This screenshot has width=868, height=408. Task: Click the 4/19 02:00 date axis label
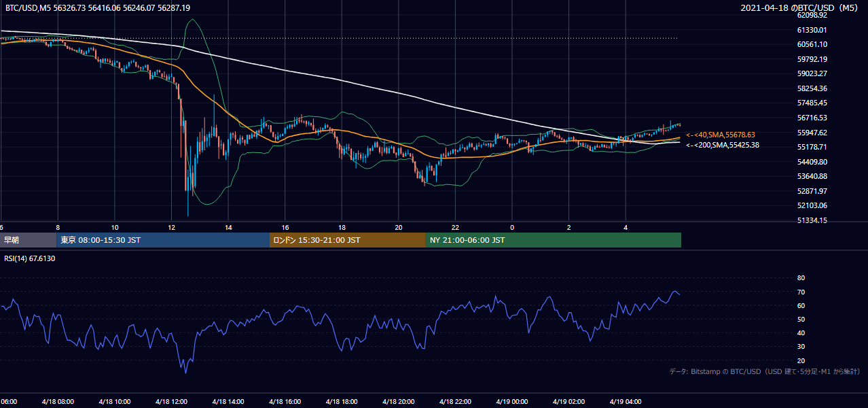569,402
